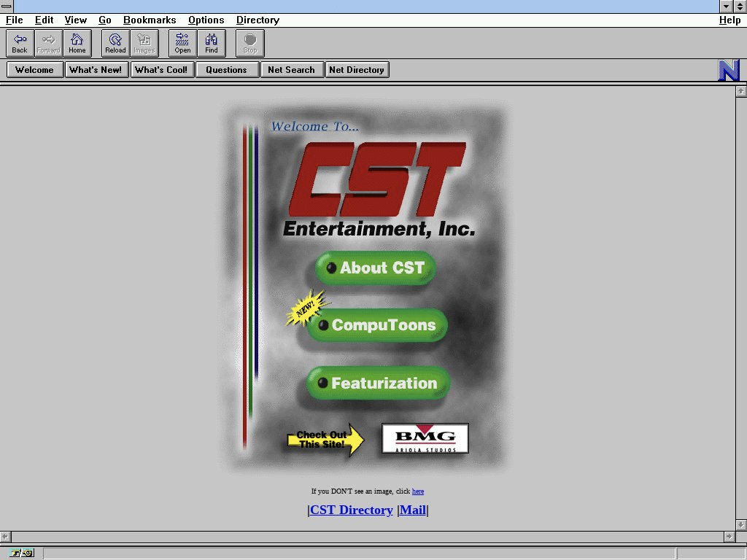Image resolution: width=747 pixels, height=560 pixels.
Task: Click the Home toolbar icon
Action: click(x=77, y=43)
